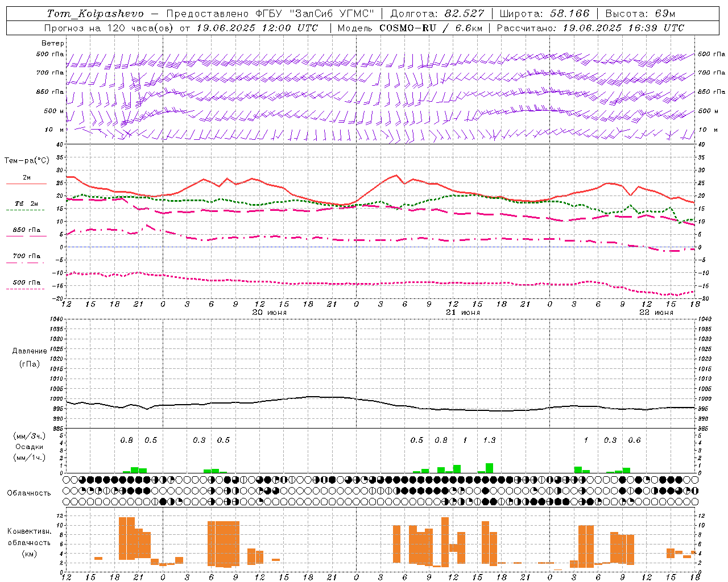Click the (гПа) unit under Давление
This screenshot has width=728, height=582.
click(x=30, y=364)
